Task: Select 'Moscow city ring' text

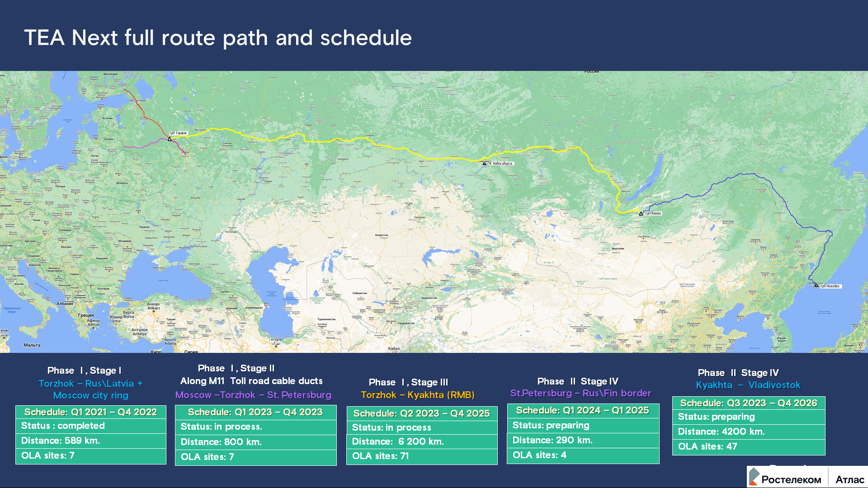Action: pos(91,395)
